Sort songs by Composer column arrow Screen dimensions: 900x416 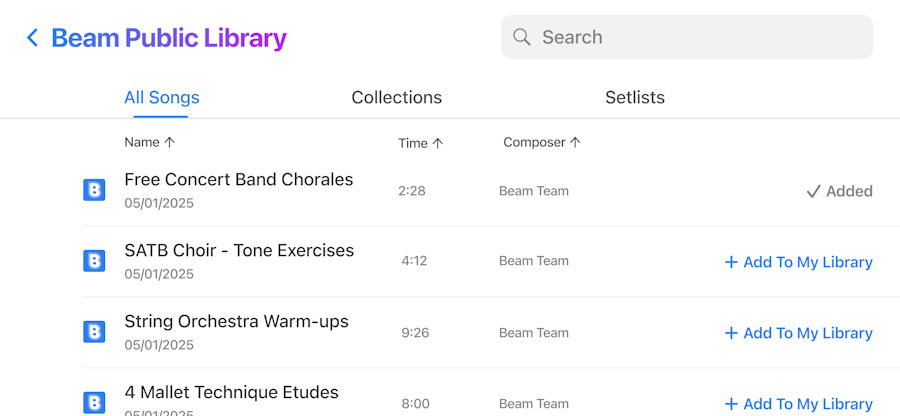[x=575, y=142]
